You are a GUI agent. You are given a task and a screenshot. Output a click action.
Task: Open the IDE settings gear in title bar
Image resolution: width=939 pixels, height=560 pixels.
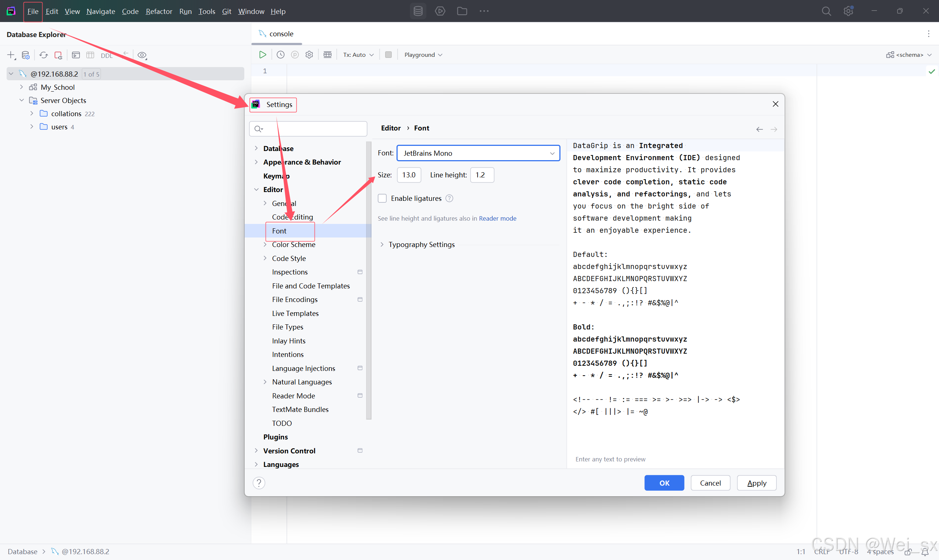(848, 11)
